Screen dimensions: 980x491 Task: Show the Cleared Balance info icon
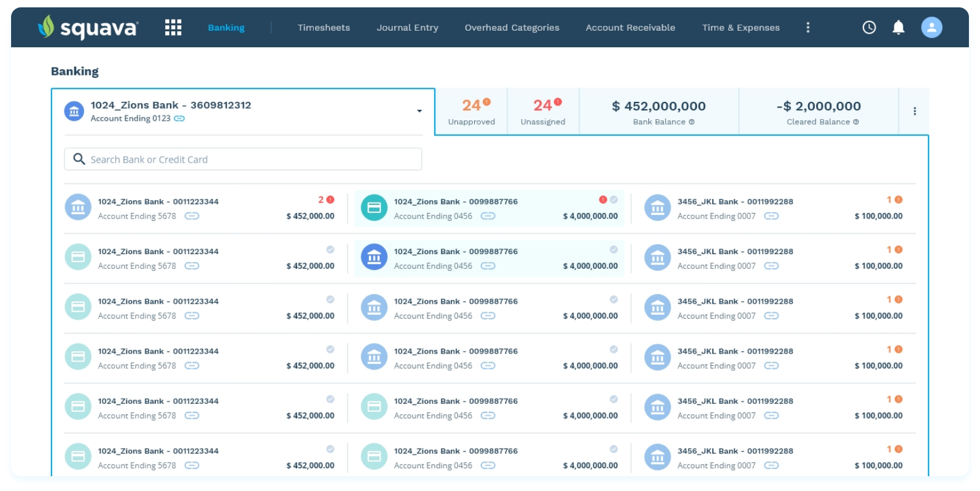point(856,122)
